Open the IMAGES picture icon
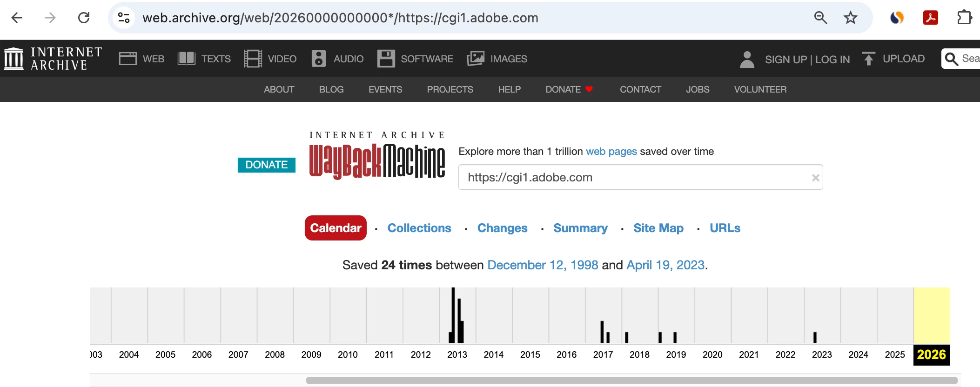 (x=476, y=59)
